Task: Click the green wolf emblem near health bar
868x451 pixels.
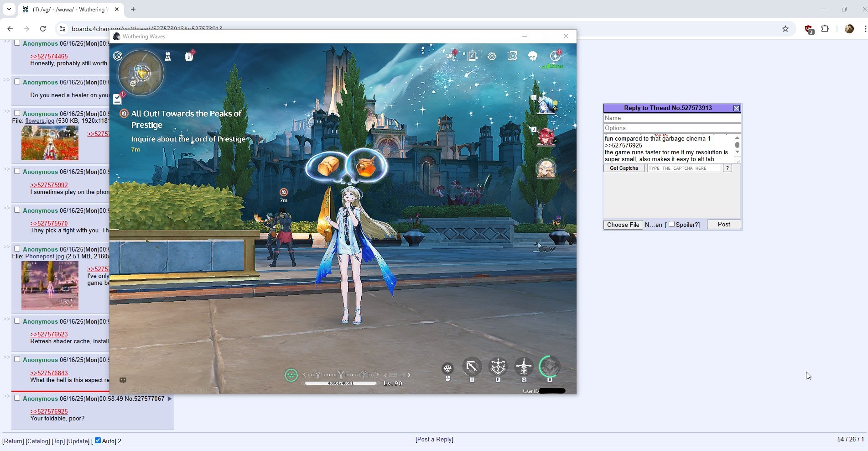Action: point(291,375)
